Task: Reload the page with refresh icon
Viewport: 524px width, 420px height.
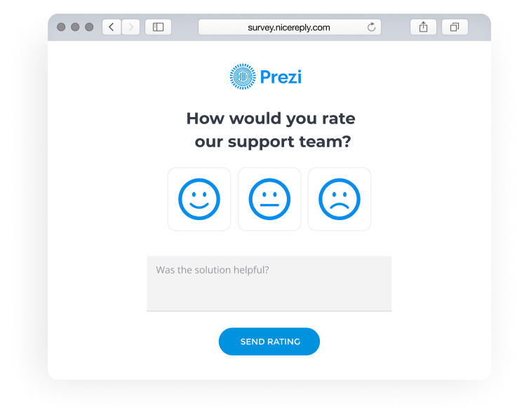Action: [371, 27]
